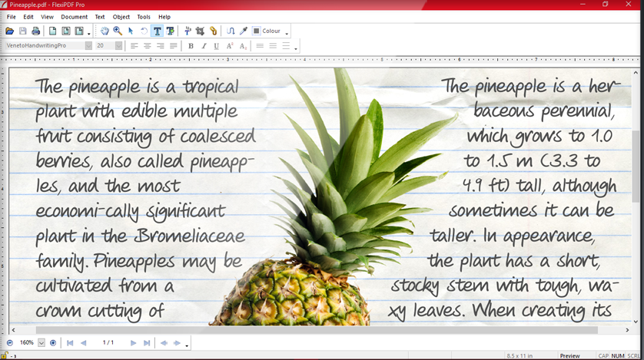Viewport: 644px width, 360px height.
Task: Expand the navigation toolbar overflow arrow
Action: 187,345
